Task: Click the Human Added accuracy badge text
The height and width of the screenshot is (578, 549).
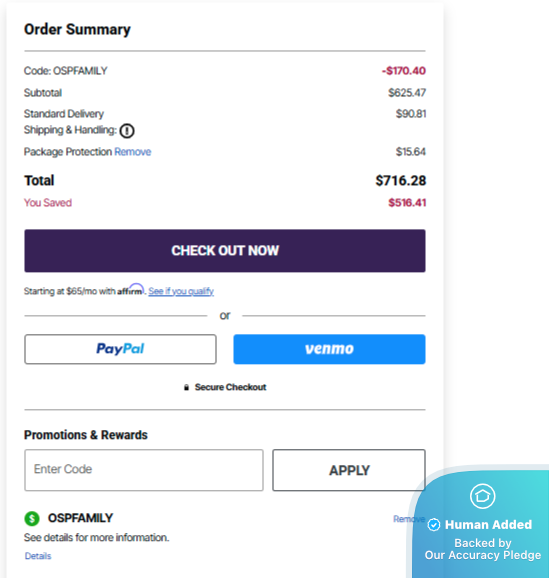Action: click(488, 525)
